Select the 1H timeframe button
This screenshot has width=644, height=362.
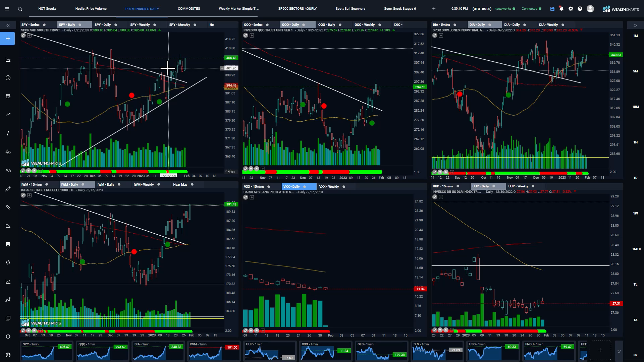click(x=635, y=142)
